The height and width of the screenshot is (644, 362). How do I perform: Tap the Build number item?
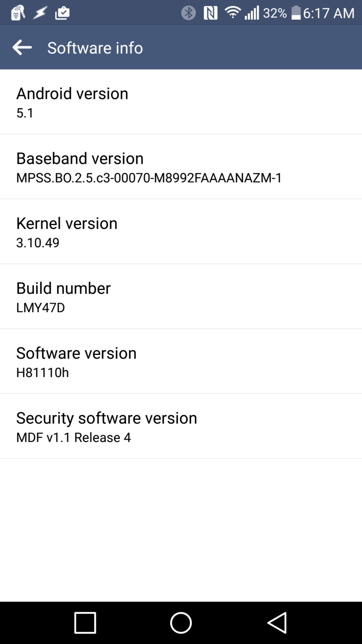(181, 297)
